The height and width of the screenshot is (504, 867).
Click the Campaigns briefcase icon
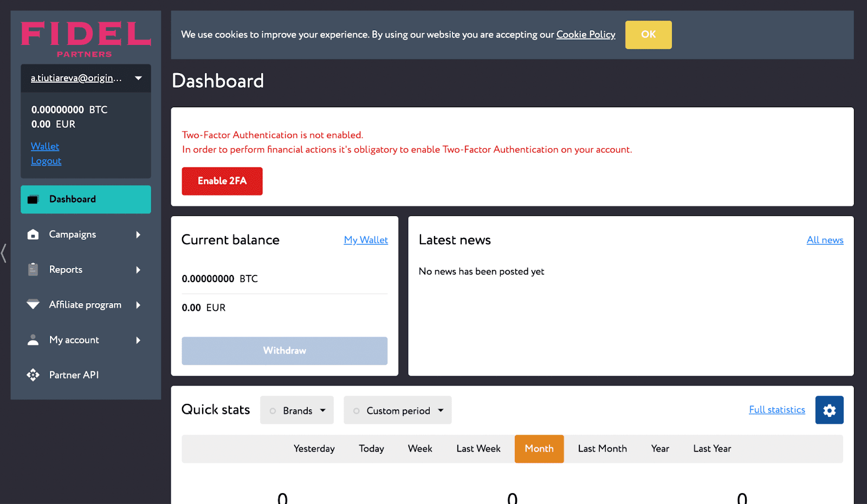(33, 234)
